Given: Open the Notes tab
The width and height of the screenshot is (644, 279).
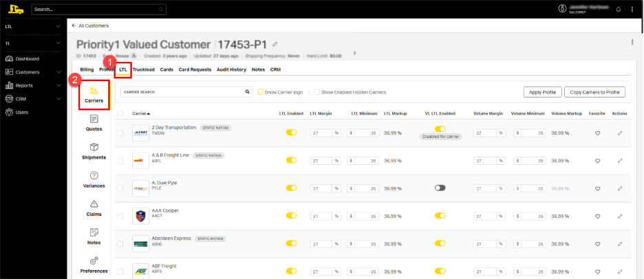Looking at the screenshot, I should pos(258,70).
